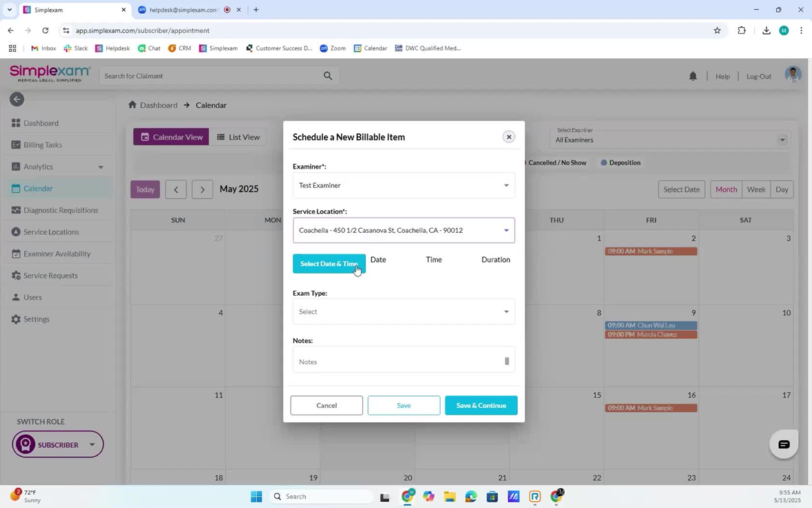
Task: Click the Select Date & Time button
Action: [x=329, y=263]
